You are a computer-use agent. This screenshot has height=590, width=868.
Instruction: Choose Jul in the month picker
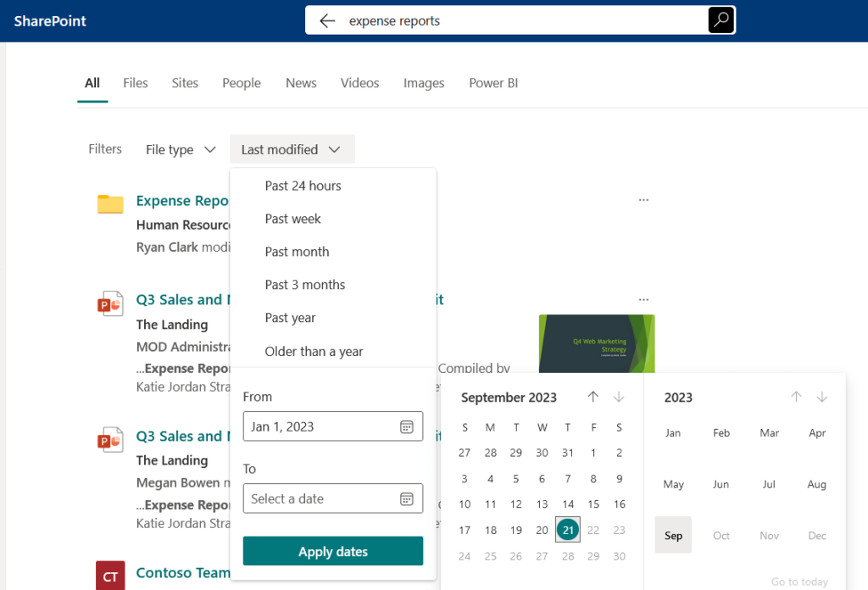tap(770, 484)
